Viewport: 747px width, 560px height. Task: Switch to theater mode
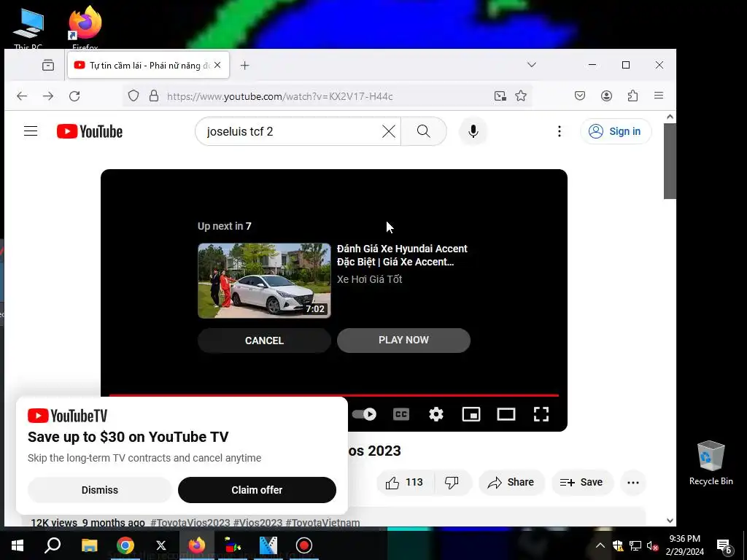[506, 414]
